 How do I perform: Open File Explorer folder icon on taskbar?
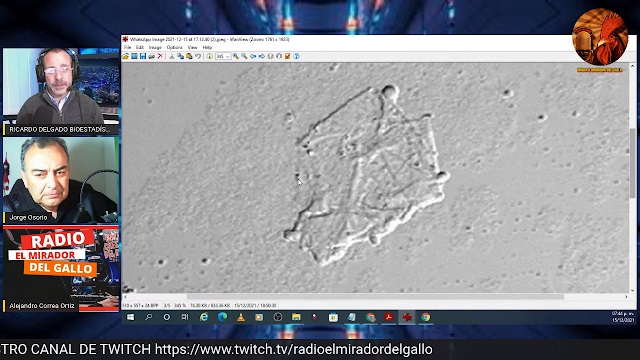click(x=296, y=317)
